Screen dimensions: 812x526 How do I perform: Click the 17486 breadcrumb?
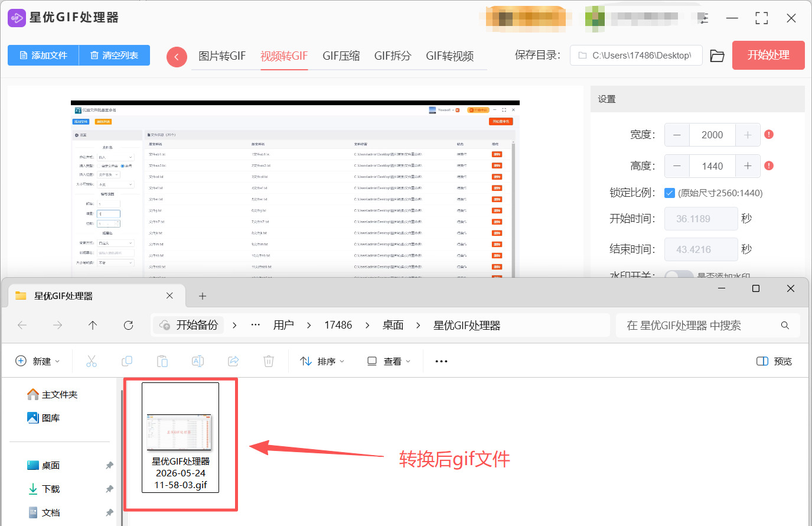click(338, 325)
